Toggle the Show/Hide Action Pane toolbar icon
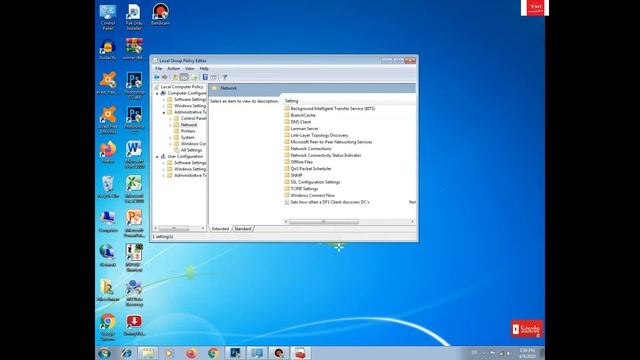The width and height of the screenshot is (640, 360). 213,77
